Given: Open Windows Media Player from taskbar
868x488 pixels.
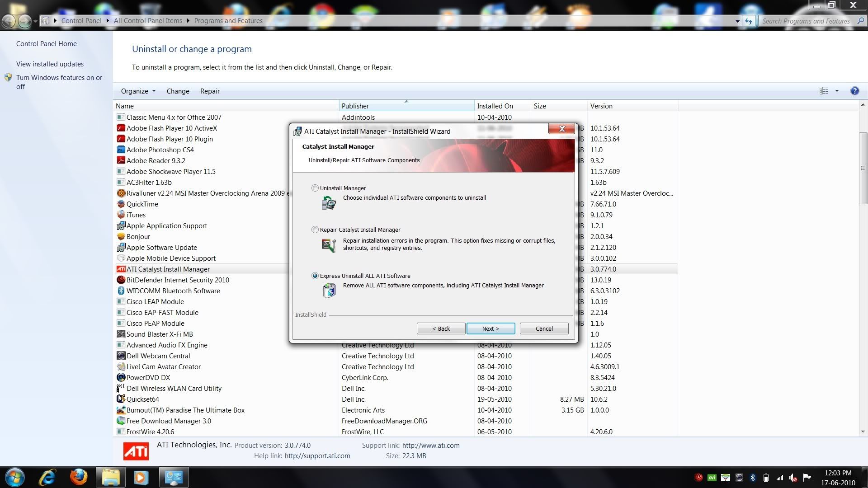Looking at the screenshot, I should click(x=141, y=477).
